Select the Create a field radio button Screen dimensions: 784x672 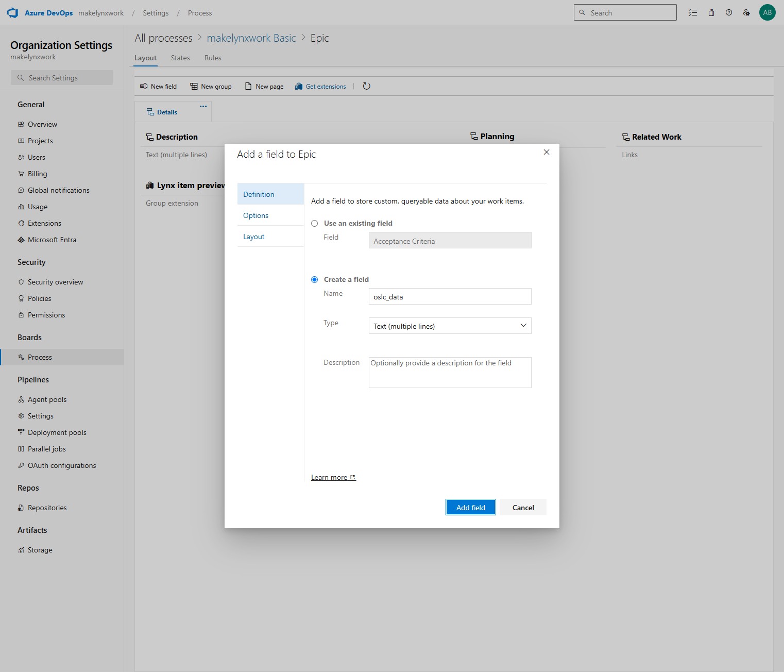[x=314, y=280]
